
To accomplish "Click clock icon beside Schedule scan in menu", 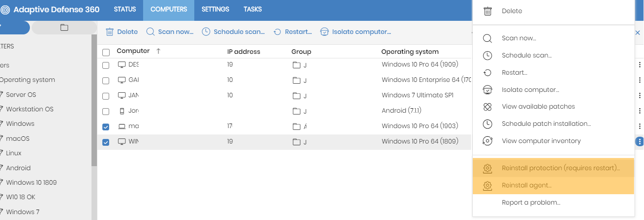I will tap(487, 55).
